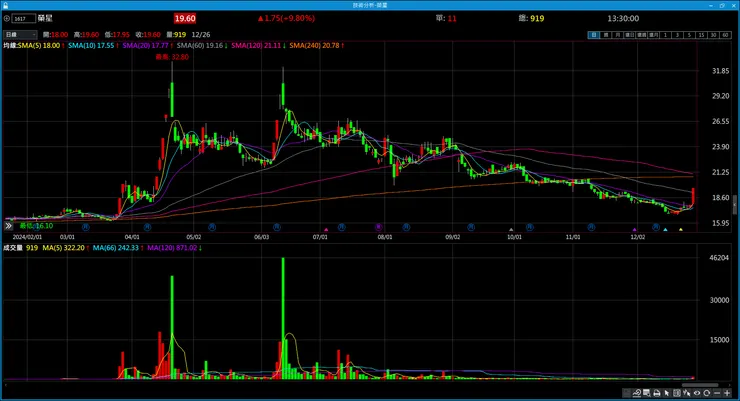The height and width of the screenshot is (401, 740).
Task: Click the minus zoom-out icon
Action: 717,393
